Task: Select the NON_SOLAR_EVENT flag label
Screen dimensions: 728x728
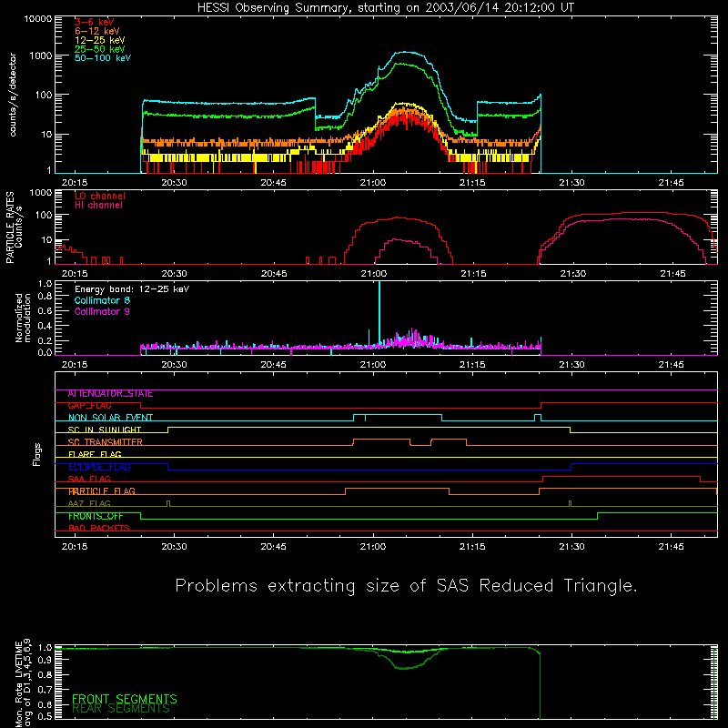Action: coord(110,418)
